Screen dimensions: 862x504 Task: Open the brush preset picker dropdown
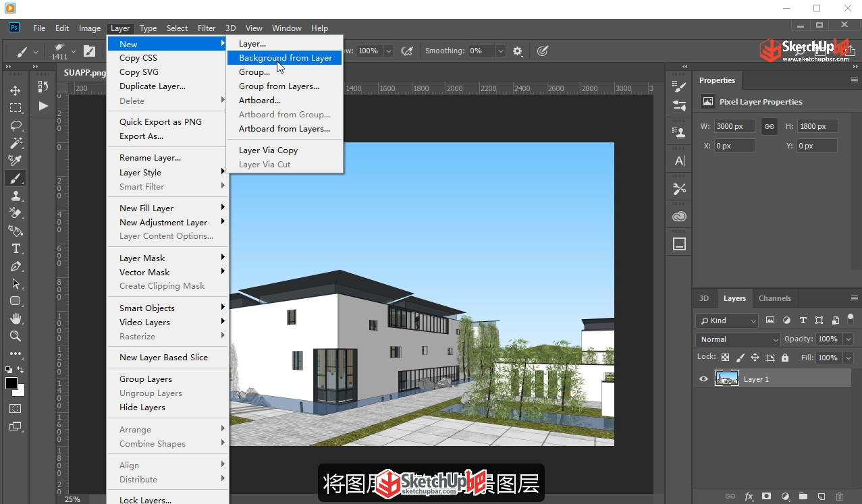(74, 51)
